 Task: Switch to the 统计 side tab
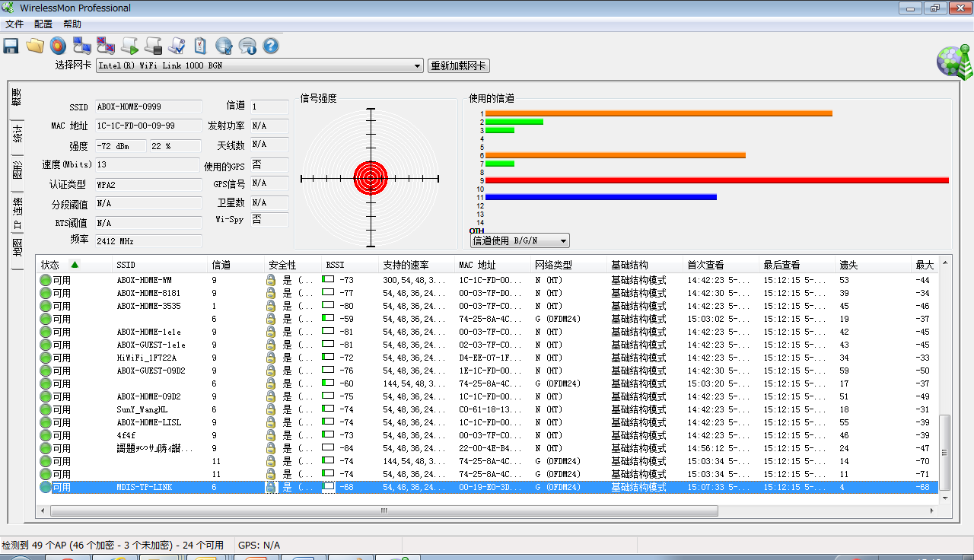point(17,135)
